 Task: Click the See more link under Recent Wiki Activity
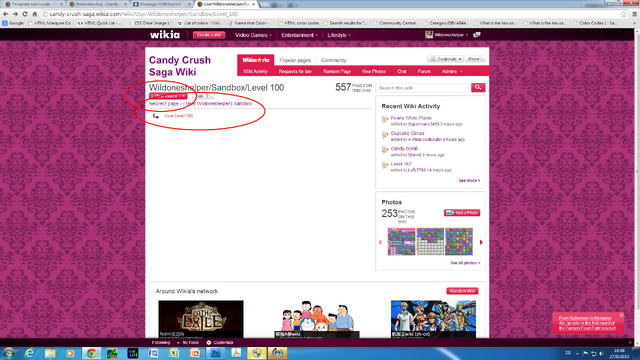(x=469, y=180)
